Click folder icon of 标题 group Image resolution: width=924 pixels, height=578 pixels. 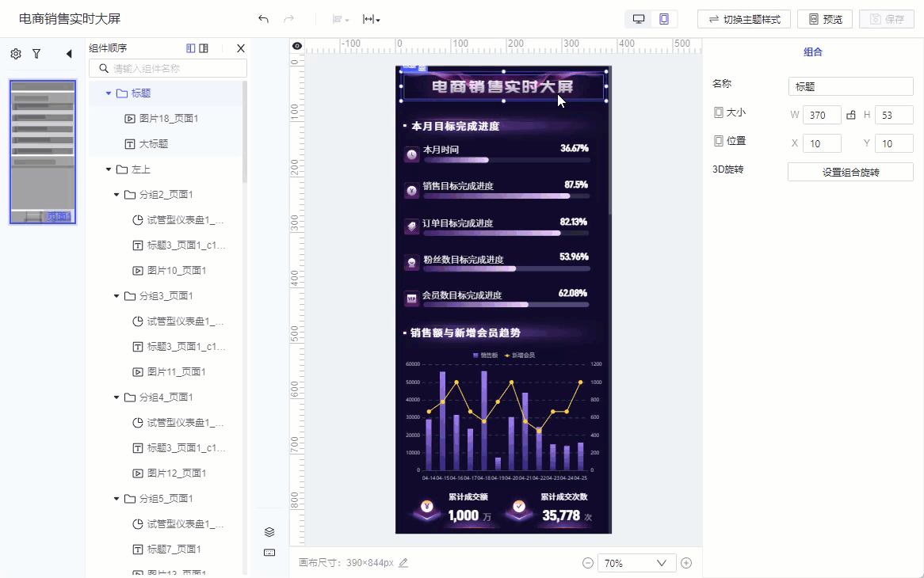point(122,93)
